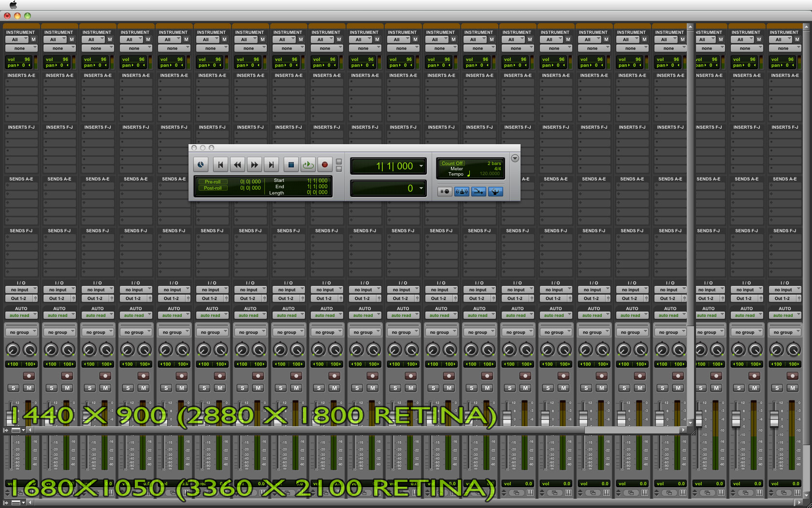Solo the first channel strip

coord(14,388)
